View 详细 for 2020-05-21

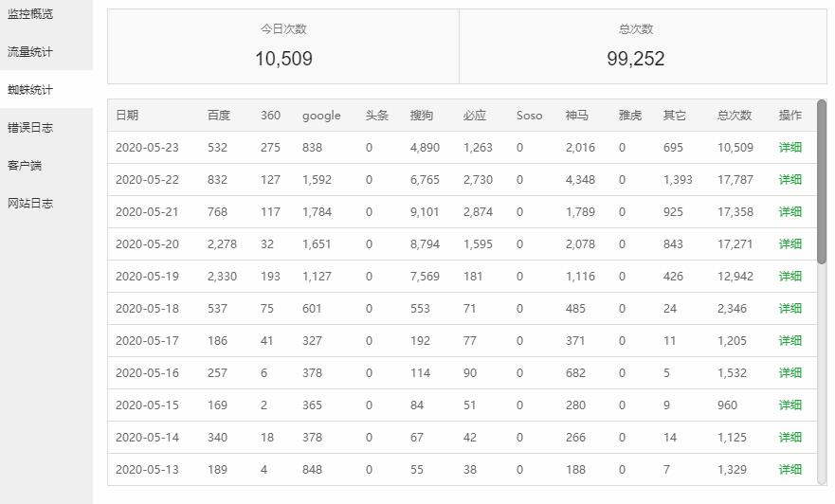click(790, 212)
